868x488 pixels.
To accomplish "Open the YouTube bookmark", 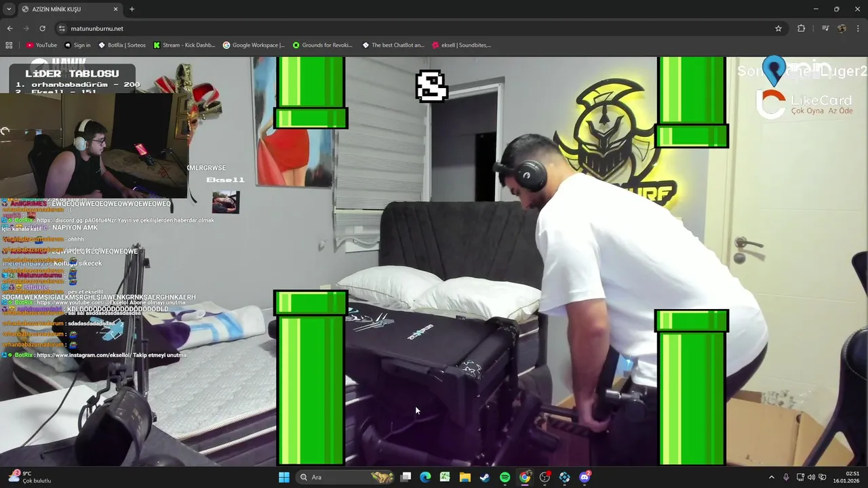I will (x=41, y=45).
